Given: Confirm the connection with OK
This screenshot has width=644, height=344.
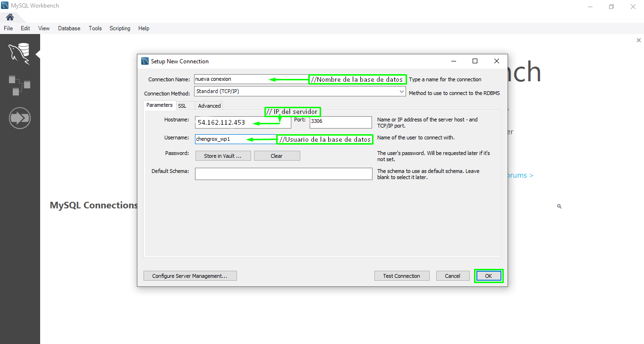Looking at the screenshot, I should pos(489,276).
